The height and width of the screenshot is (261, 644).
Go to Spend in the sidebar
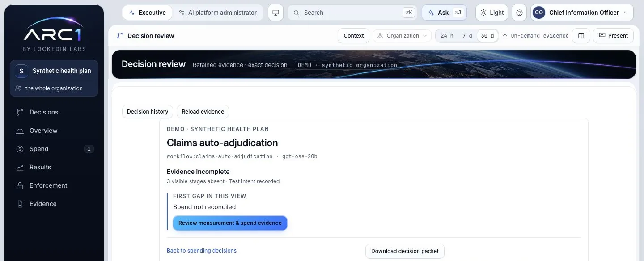tap(54, 149)
